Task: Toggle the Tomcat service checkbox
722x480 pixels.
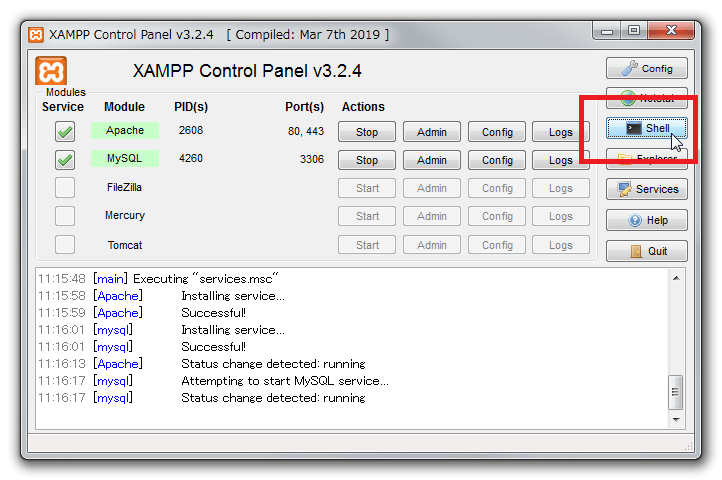Action: pyautogui.click(x=65, y=245)
